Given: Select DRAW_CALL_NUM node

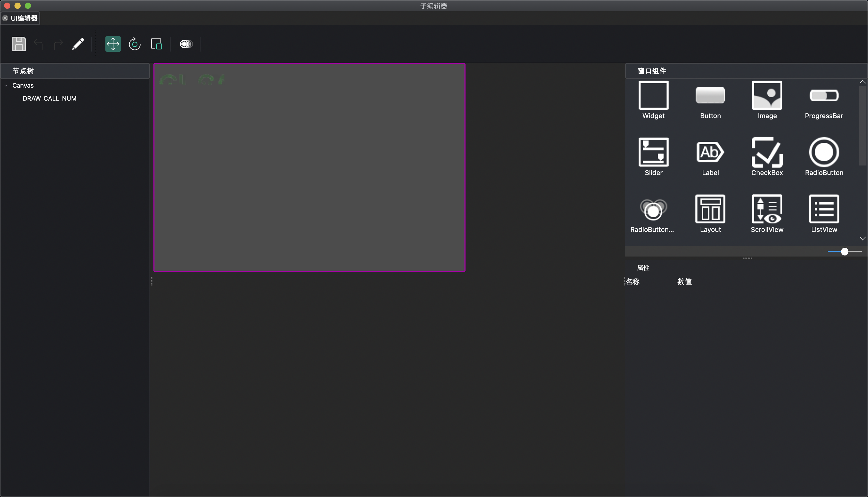Looking at the screenshot, I should point(49,98).
